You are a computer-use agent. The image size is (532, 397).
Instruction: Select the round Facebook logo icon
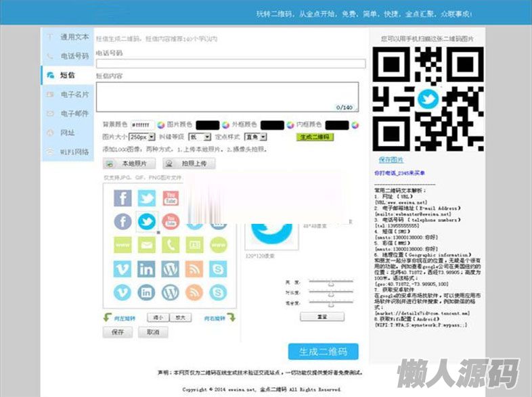pos(123,222)
